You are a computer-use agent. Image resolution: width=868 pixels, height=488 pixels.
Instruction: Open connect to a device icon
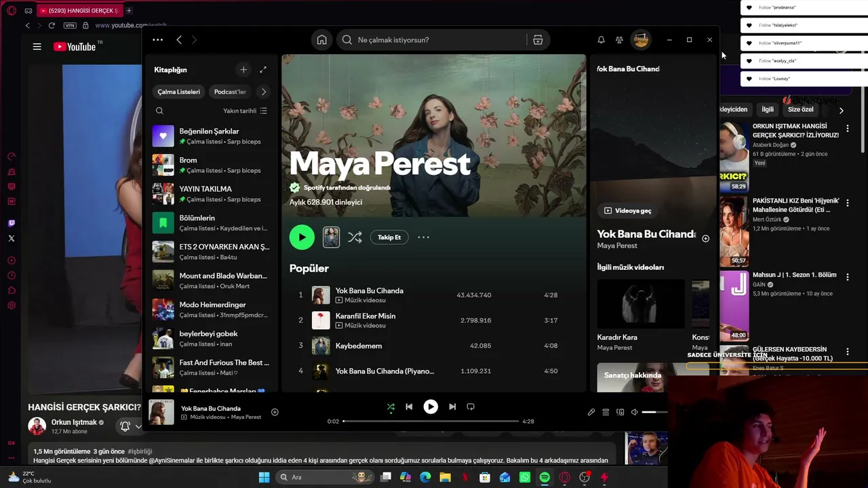tap(620, 412)
